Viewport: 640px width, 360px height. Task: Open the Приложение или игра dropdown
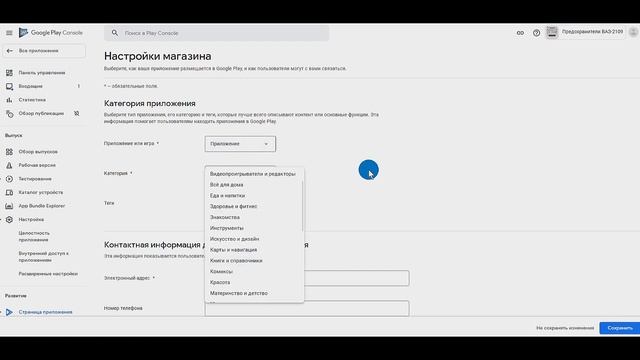coord(240,144)
